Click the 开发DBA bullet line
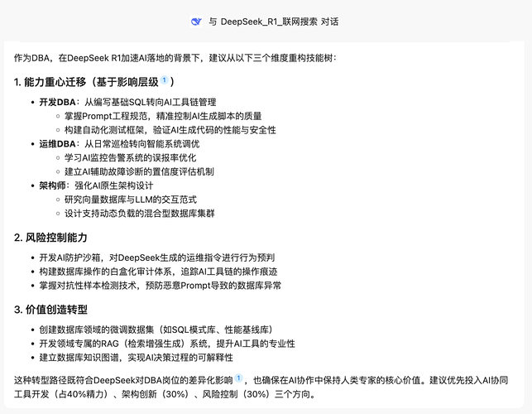 coord(127,102)
